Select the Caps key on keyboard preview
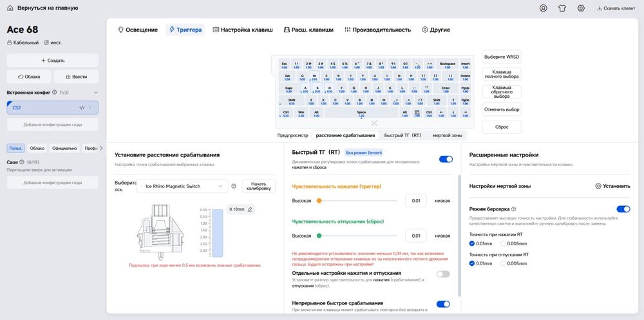The width and height of the screenshot is (644, 320). tap(289, 89)
